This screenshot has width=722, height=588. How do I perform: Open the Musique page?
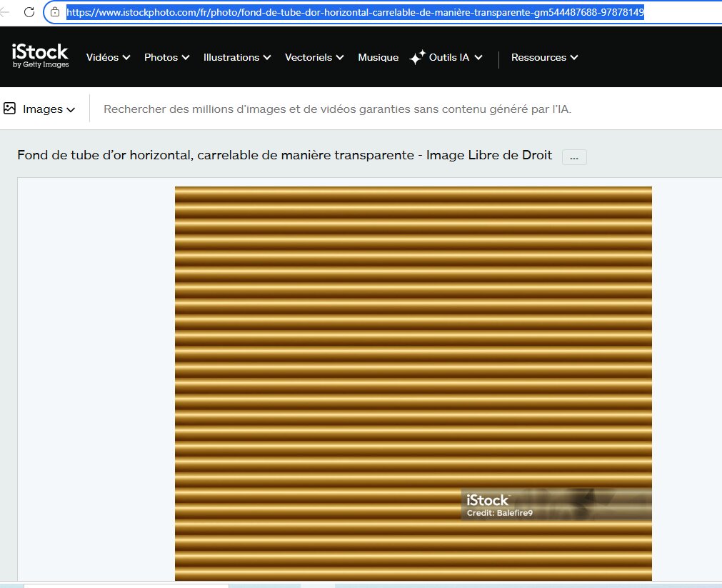tap(378, 57)
